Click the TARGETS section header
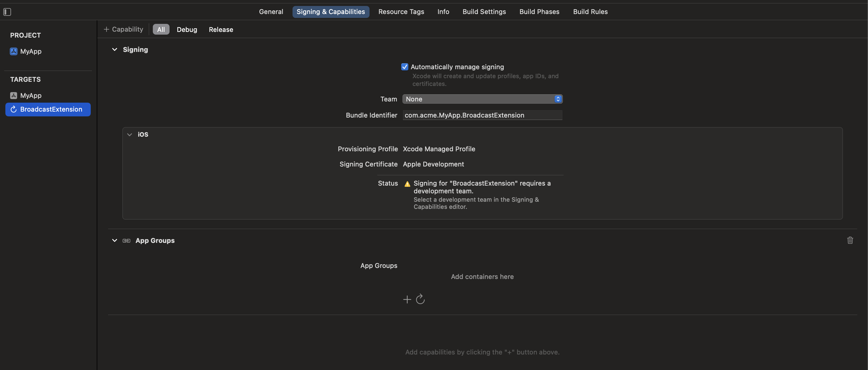868x370 pixels. [25, 80]
